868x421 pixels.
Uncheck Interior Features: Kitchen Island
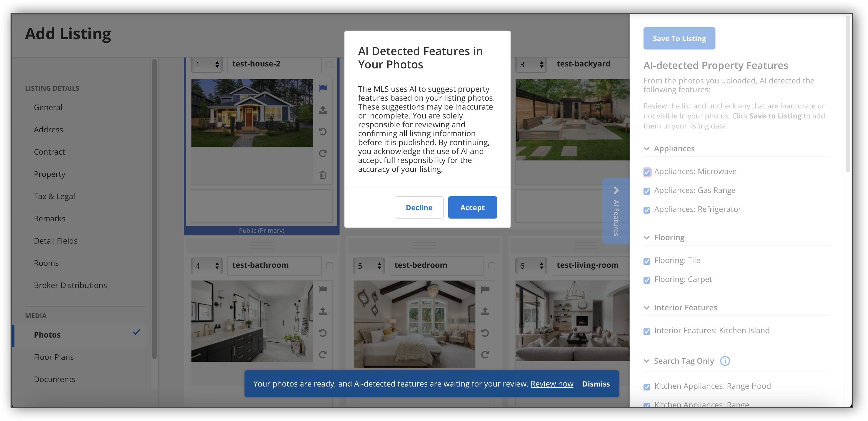pos(647,331)
